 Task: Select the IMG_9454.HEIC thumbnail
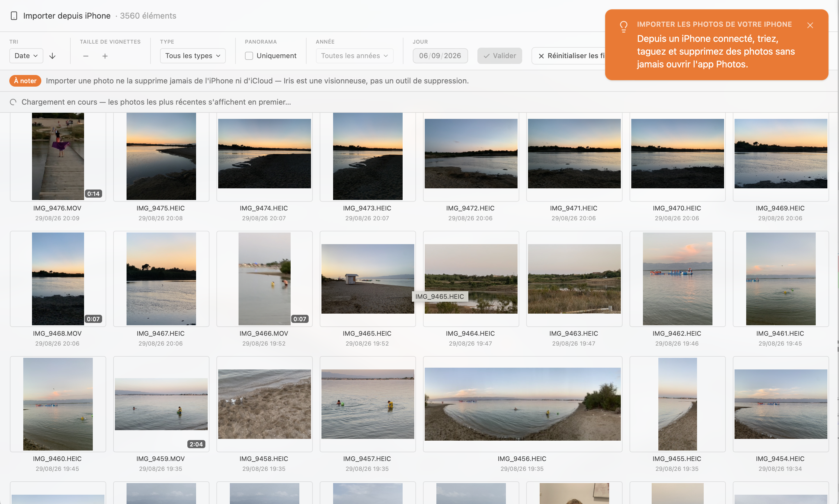tap(781, 404)
